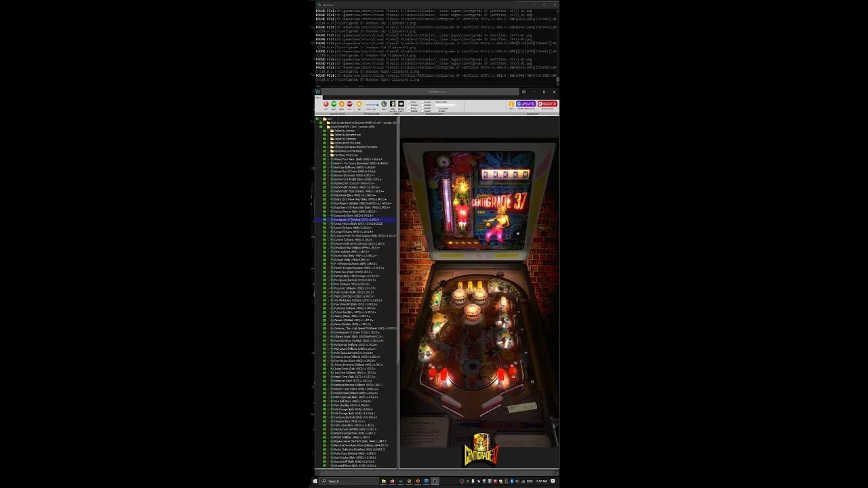This screenshot has height=488, width=868.
Task: Click the taskbar Search box
Action: pos(349,481)
